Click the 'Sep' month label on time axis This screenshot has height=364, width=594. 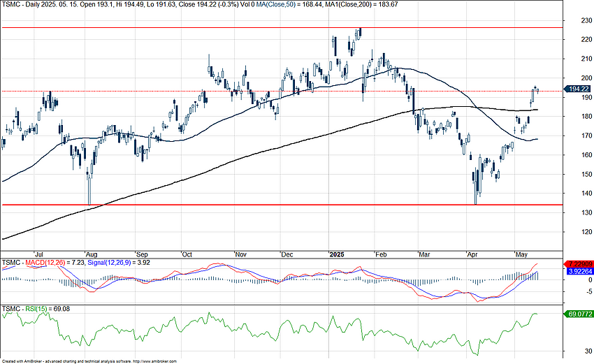tap(142, 254)
